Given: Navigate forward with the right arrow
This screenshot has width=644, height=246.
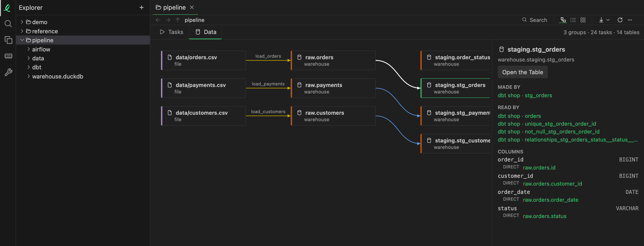Looking at the screenshot, I should tap(168, 20).
